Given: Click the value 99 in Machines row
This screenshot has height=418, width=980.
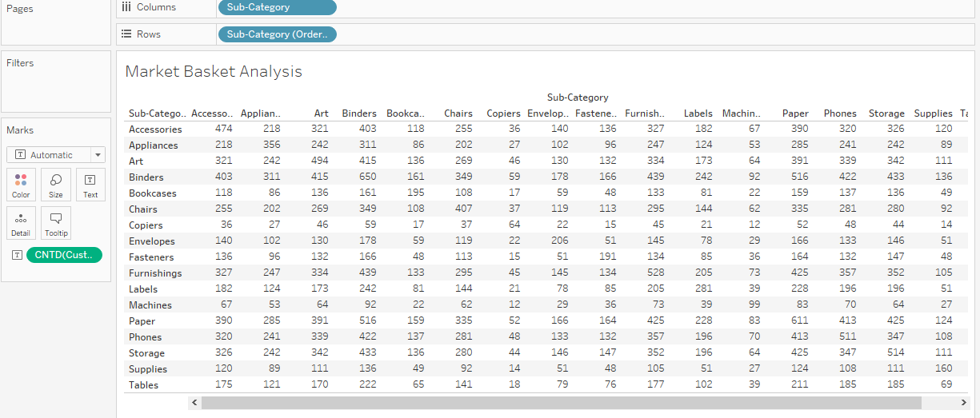Looking at the screenshot, I should tap(754, 305).
